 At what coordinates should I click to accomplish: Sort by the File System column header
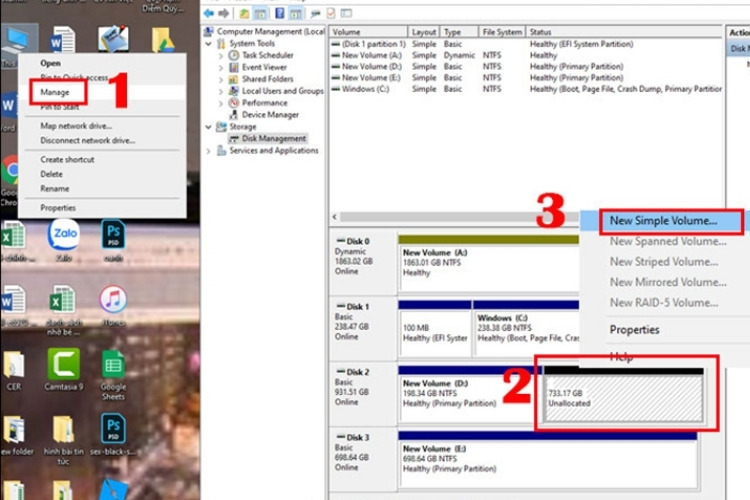coord(499,32)
